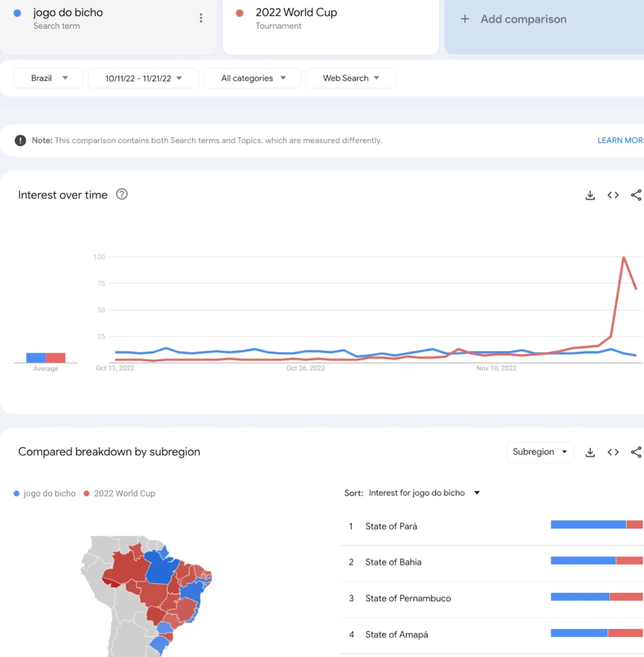
Task: Open help for Interest over time
Action: (121, 194)
